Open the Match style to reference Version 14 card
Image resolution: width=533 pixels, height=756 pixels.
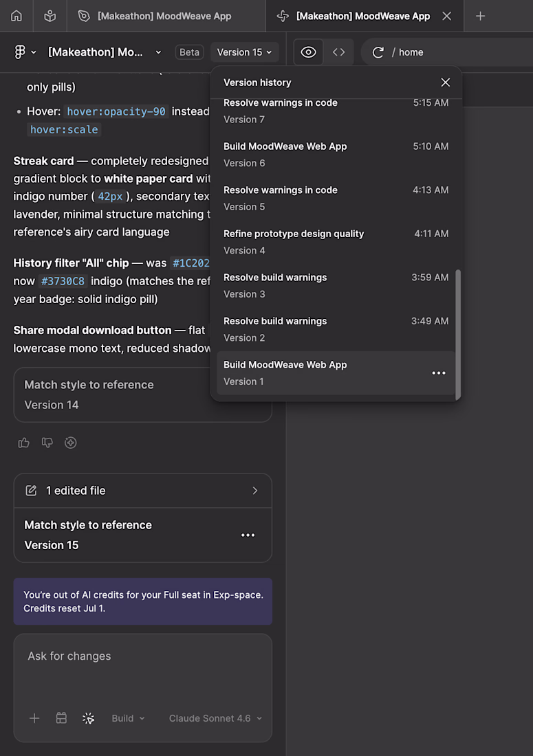click(143, 395)
